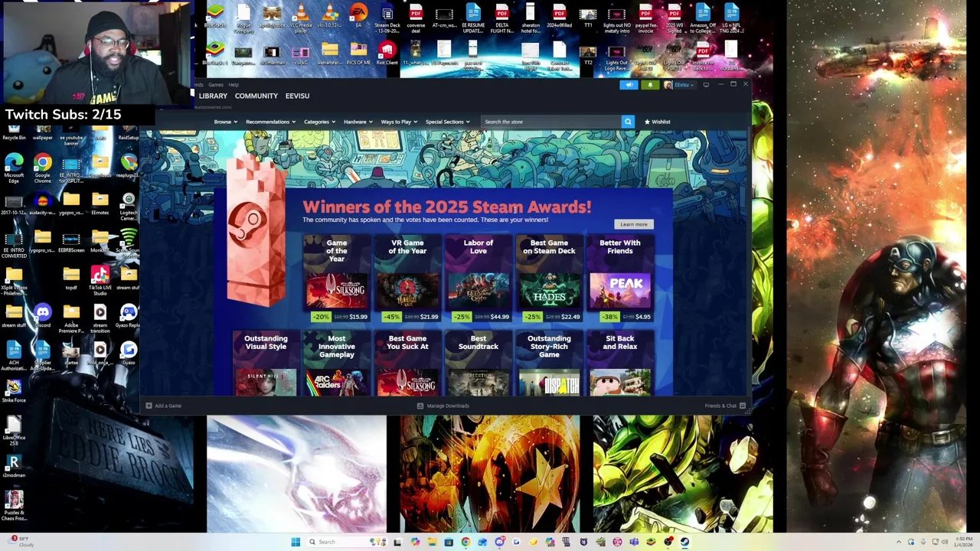Select the EE RESUME UPDATE document icon

[473, 18]
